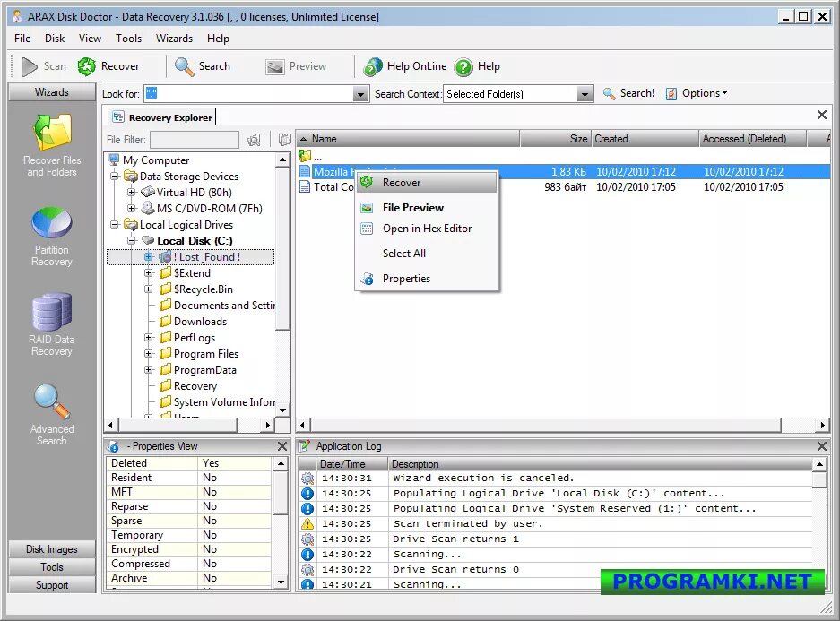Switch to Recovery Explorer tab
840x621 pixels.
[x=161, y=117]
